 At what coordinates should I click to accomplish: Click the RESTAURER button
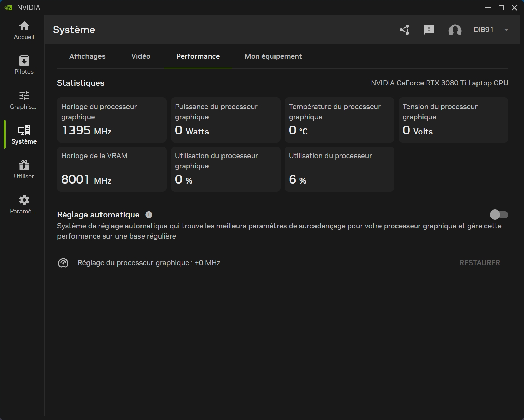pos(480,263)
